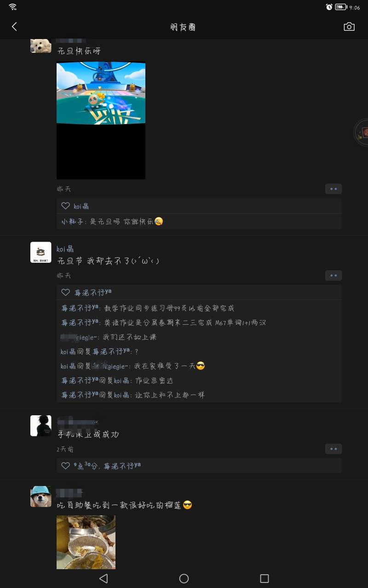Open the floating widget at right edge
The width and height of the screenshot is (368, 588).
[362, 133]
